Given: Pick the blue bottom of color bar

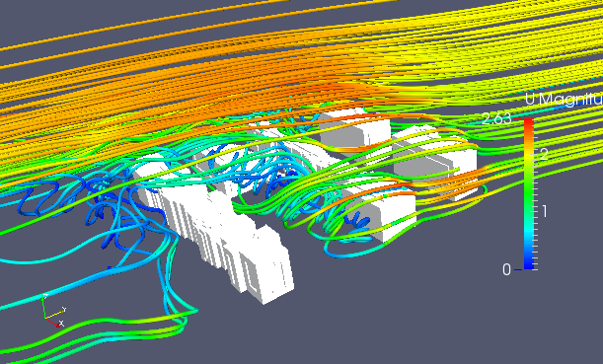Looking at the screenshot, I should coord(529,264).
